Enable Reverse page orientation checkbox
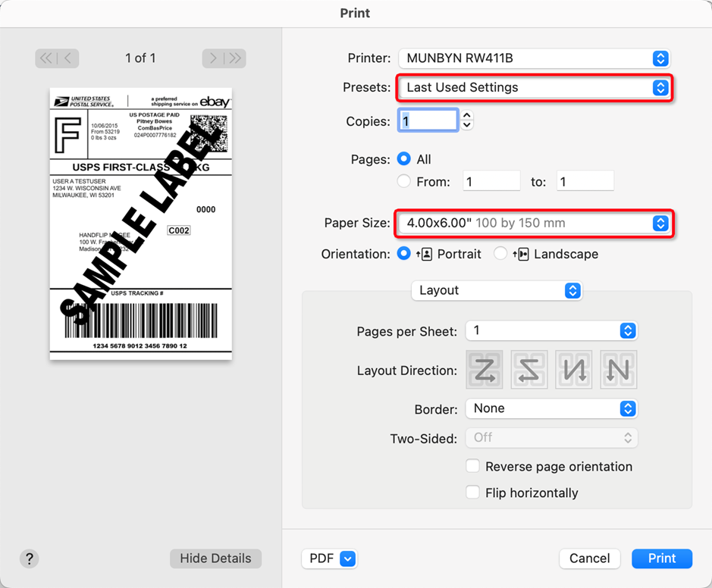The height and width of the screenshot is (588, 712). [x=472, y=466]
